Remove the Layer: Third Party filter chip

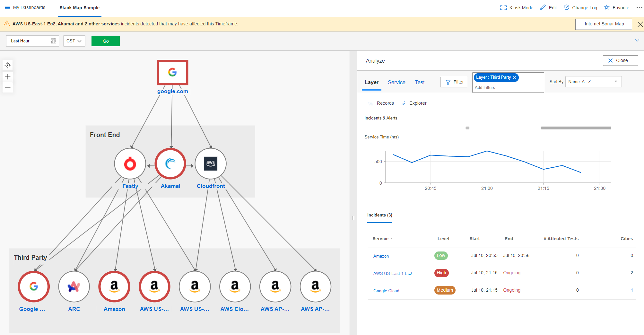pos(514,78)
